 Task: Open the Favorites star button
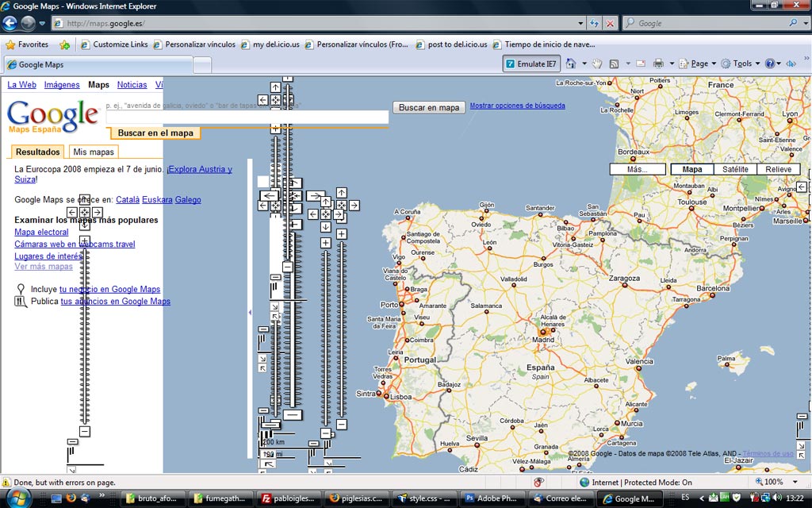27,44
